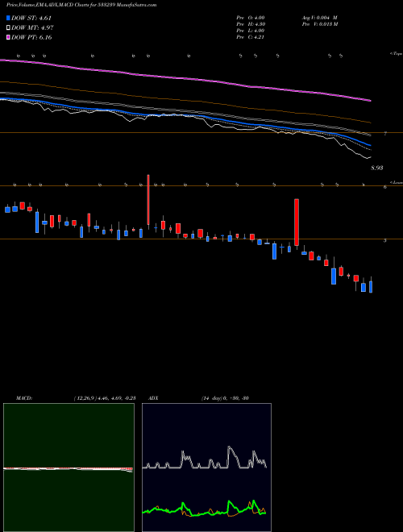Open the MACD indicator chart panel
This screenshot has width=403, height=532.
pyautogui.click(x=69, y=468)
